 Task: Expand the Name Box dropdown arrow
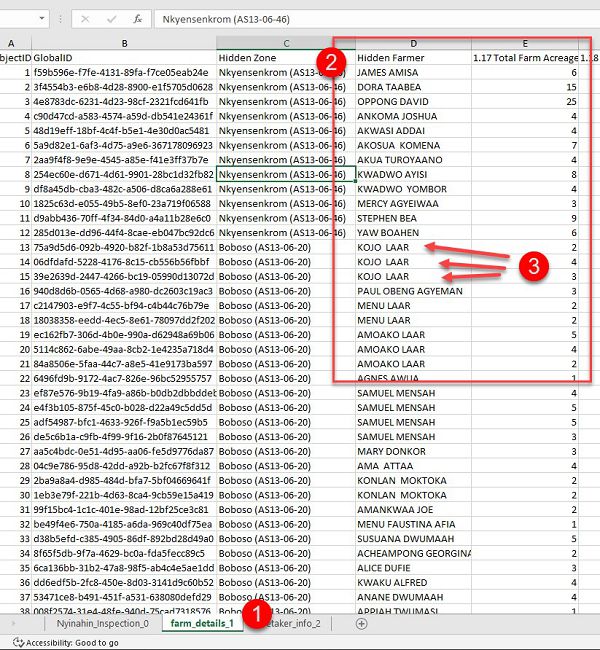[41, 19]
